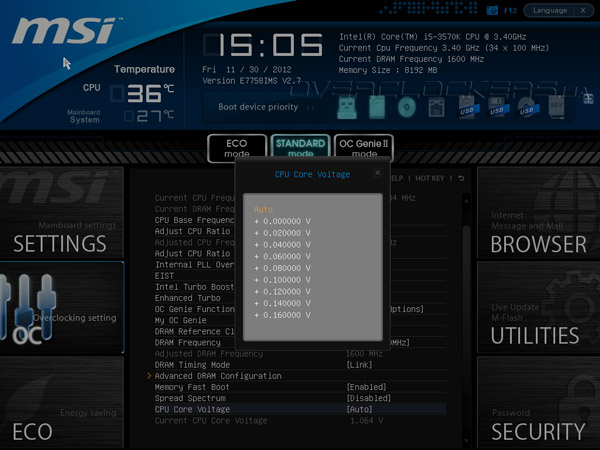600x450 pixels.
Task: Select the DEV boot device icon
Action: coord(556,107)
